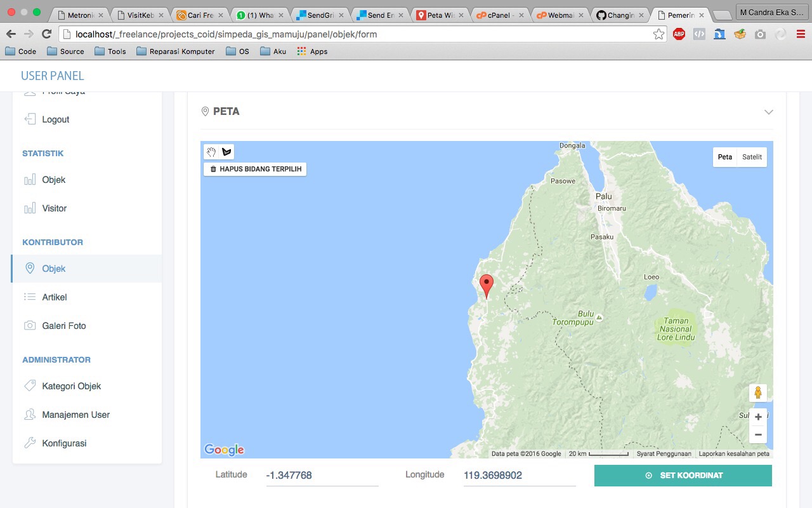
Task: Switch map to Satelit view
Action: tap(752, 157)
